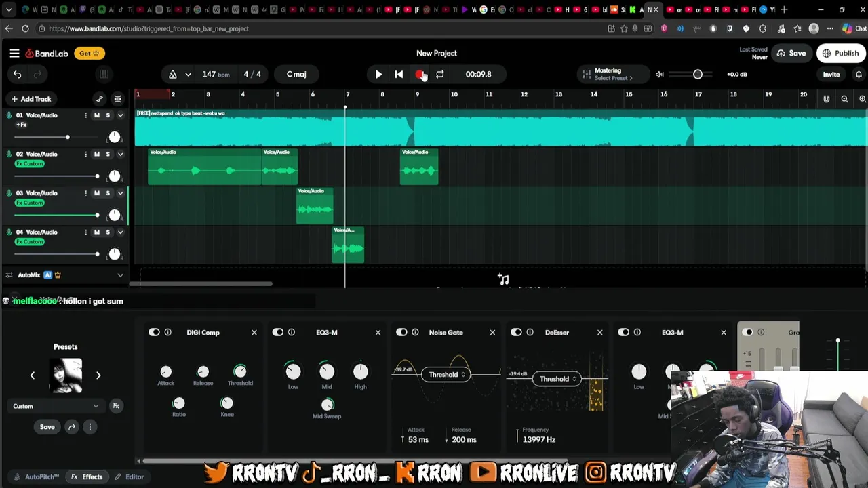Zoom out the timeline
Screen dimensions: 868x488
pos(844,99)
